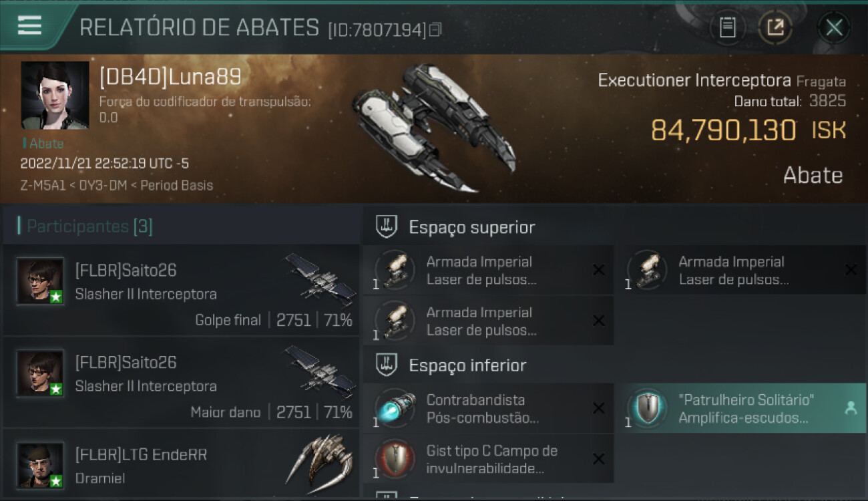Copy the kill report ID icon
Viewport: 868px width, 501px height.
[435, 29]
